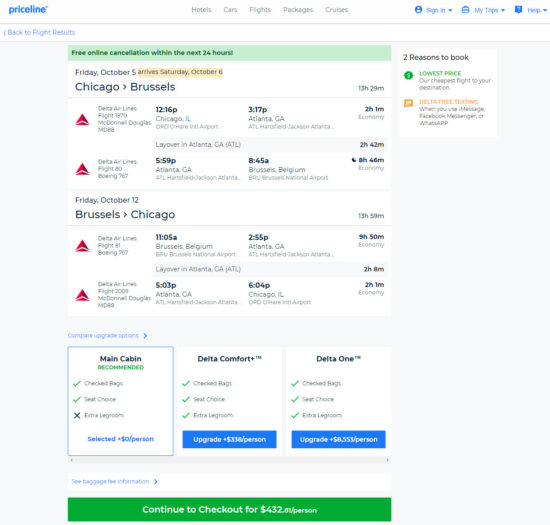Viewport: 550px width, 525px height.
Task: Click right arrow of fare options scrollbar
Action: [388, 460]
